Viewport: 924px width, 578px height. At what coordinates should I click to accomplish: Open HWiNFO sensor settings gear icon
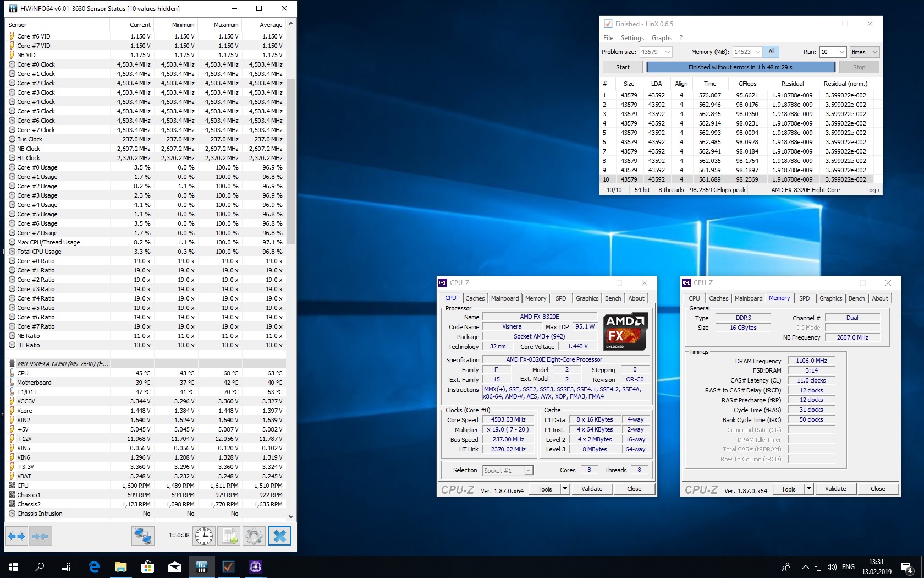254,536
